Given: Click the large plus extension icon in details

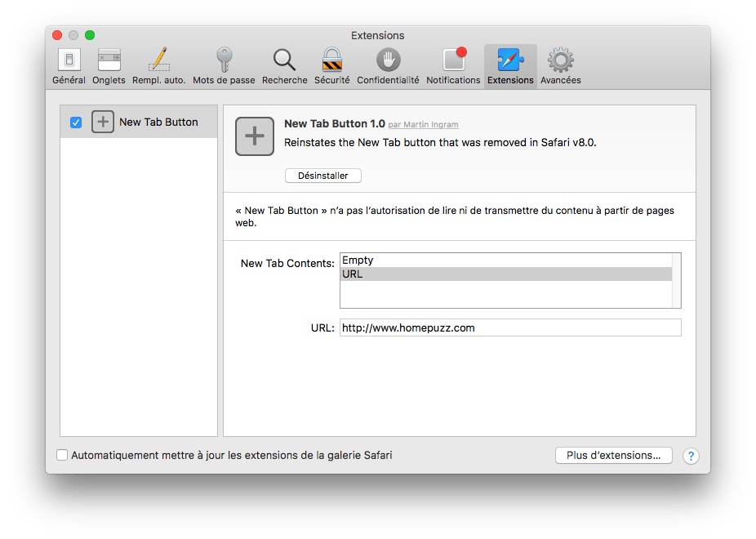Looking at the screenshot, I should point(255,136).
